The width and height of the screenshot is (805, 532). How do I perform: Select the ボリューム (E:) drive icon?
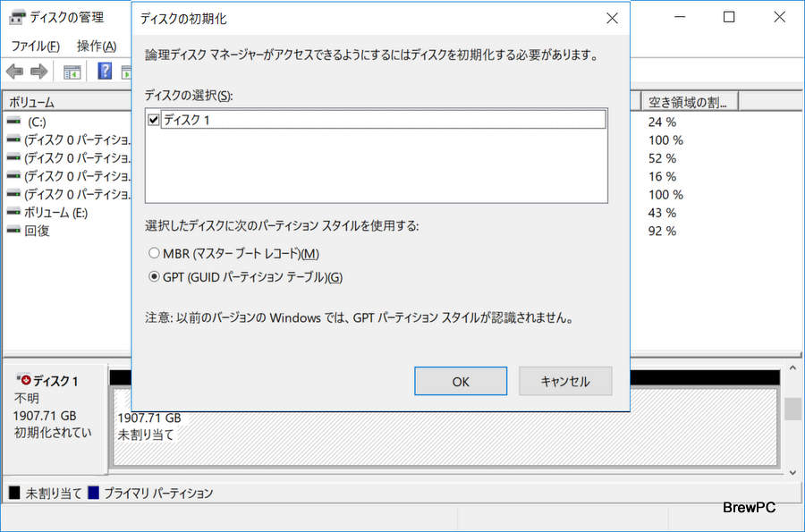click(x=13, y=213)
